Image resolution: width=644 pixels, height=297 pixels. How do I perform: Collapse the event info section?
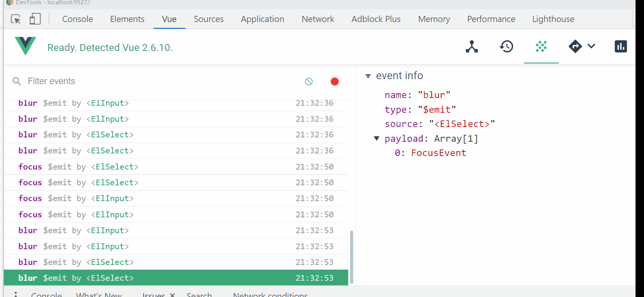(x=368, y=76)
